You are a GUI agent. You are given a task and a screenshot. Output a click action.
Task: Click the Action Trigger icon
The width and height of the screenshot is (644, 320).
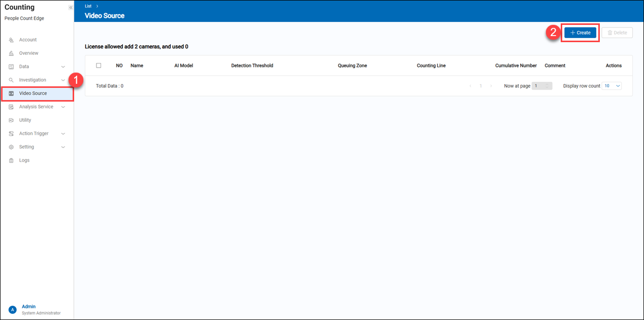(x=11, y=134)
